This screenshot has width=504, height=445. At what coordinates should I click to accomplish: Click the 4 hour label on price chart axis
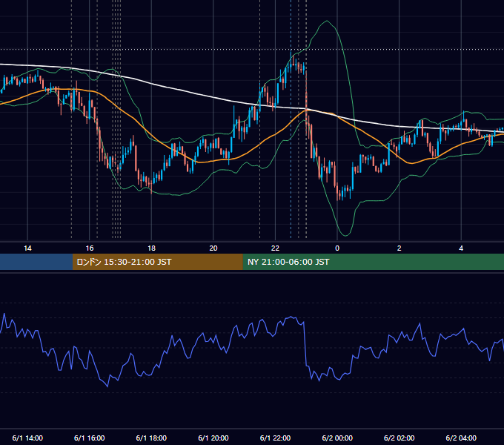point(461,248)
